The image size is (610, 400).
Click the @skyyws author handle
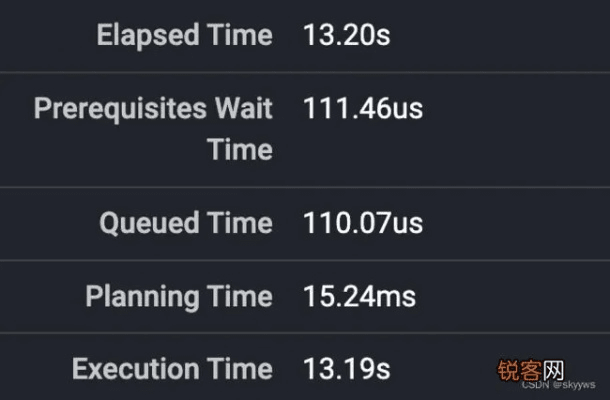574,384
